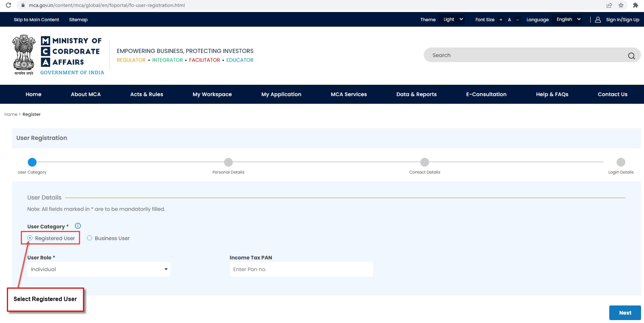This screenshot has width=644, height=323.
Task: Increase font size with plus icon
Action: click(501, 20)
